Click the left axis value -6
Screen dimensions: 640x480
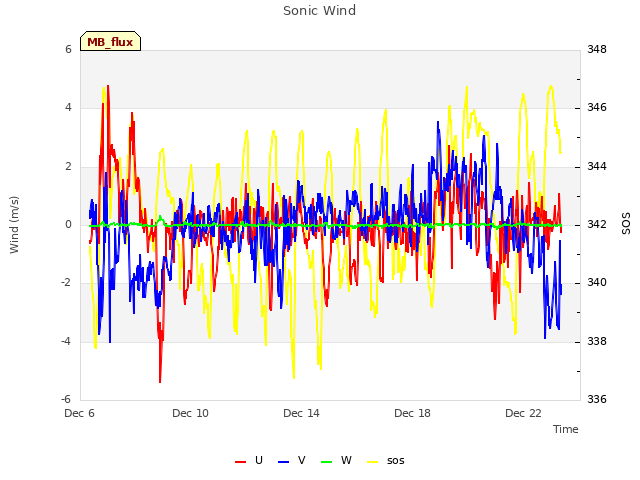point(66,399)
